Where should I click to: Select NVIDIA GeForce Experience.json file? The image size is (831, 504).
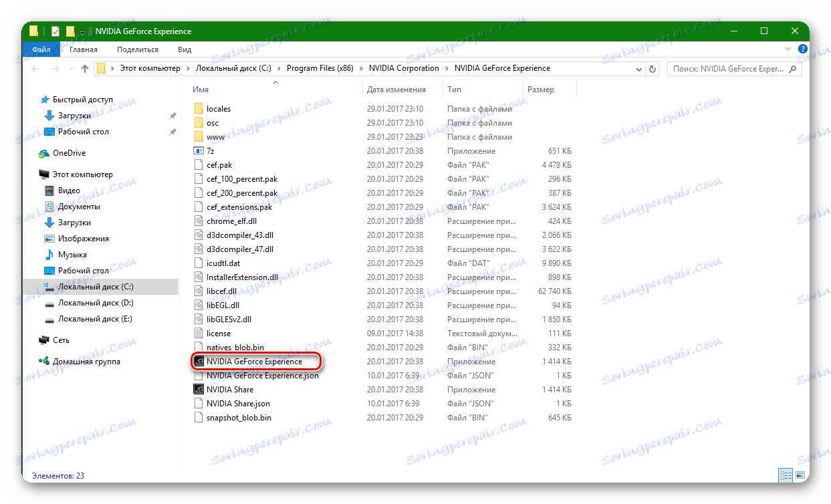[x=263, y=376]
